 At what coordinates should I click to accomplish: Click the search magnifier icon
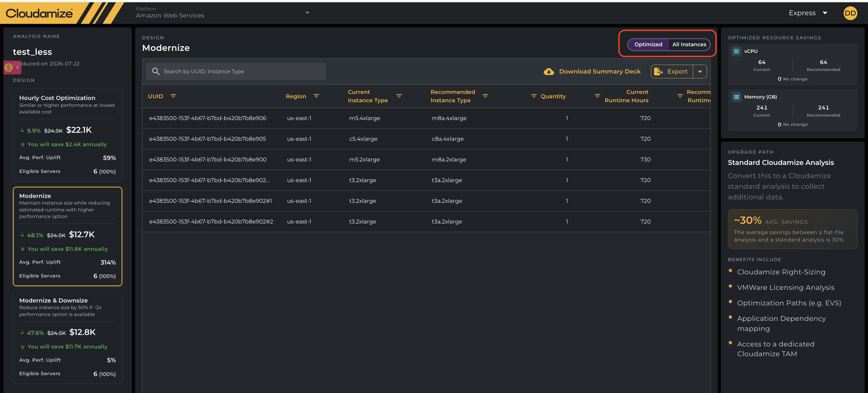(156, 71)
